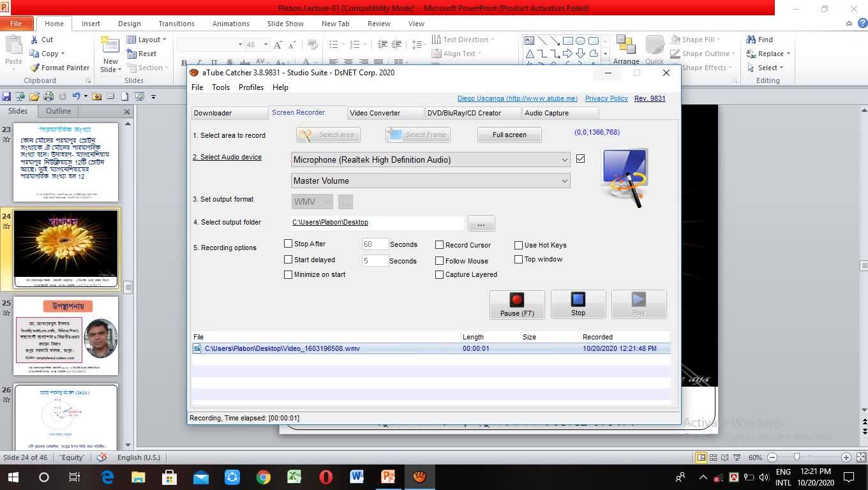
Task: Click the Full screen button
Action: [x=509, y=135]
